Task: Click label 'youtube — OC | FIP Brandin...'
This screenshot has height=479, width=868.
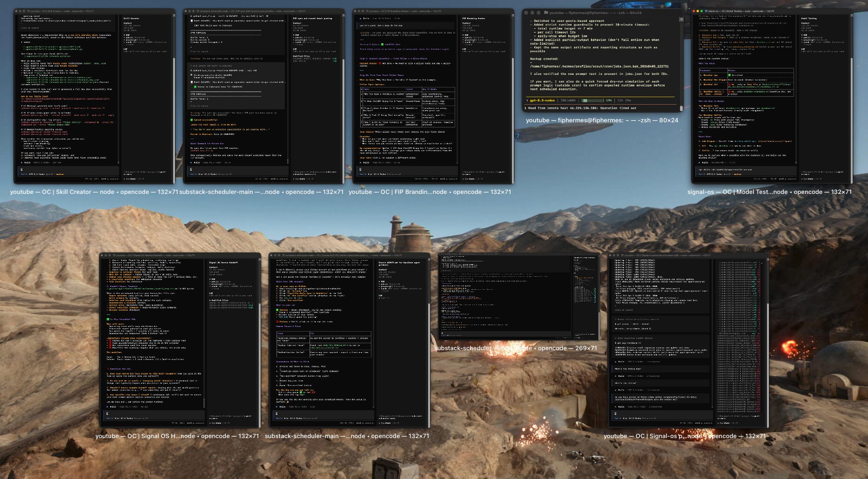Action: click(x=430, y=192)
